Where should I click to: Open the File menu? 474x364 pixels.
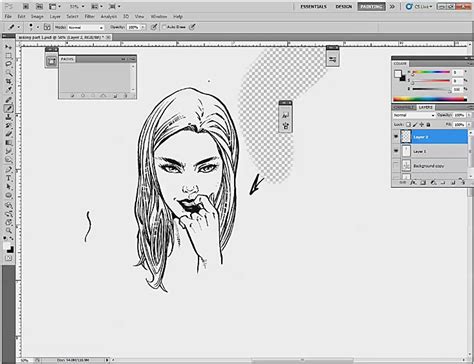pos(8,16)
